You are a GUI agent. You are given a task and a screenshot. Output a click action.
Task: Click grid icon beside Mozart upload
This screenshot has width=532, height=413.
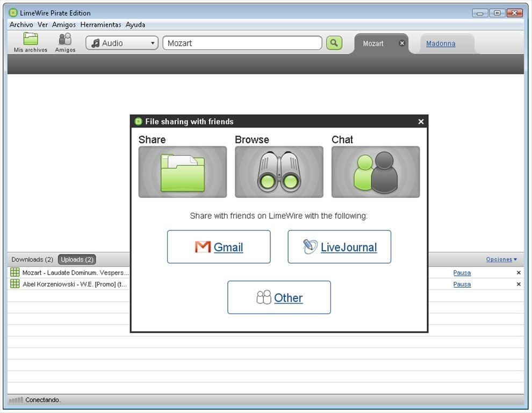15,272
